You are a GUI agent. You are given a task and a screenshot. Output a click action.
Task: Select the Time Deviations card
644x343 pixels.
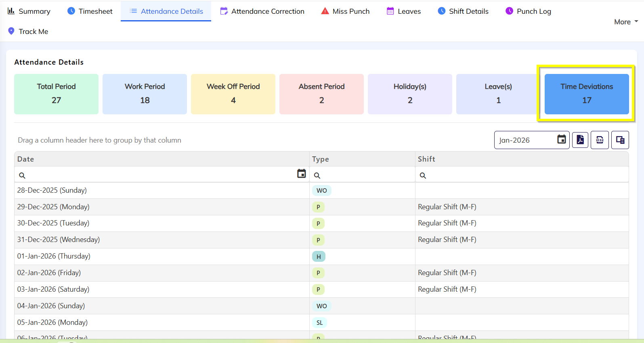[x=587, y=94]
